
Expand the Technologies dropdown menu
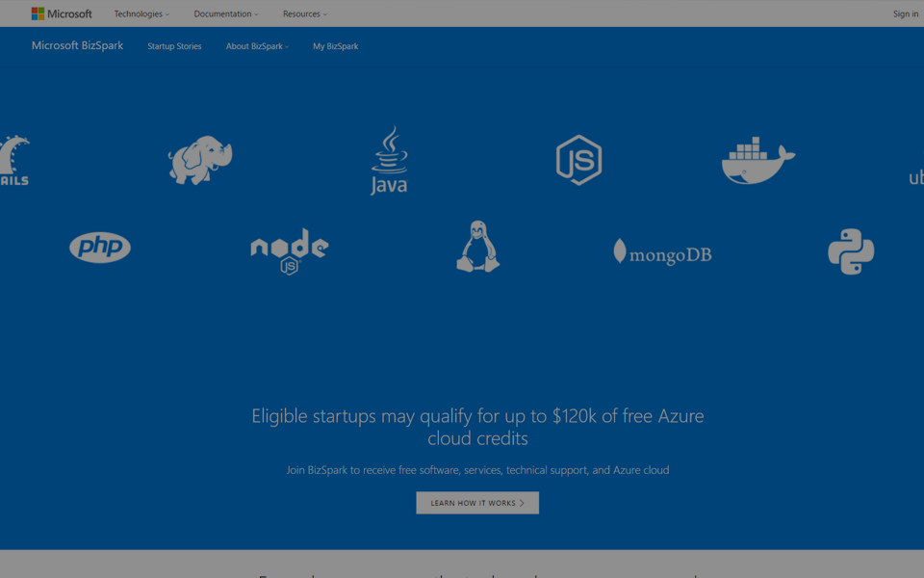click(141, 14)
